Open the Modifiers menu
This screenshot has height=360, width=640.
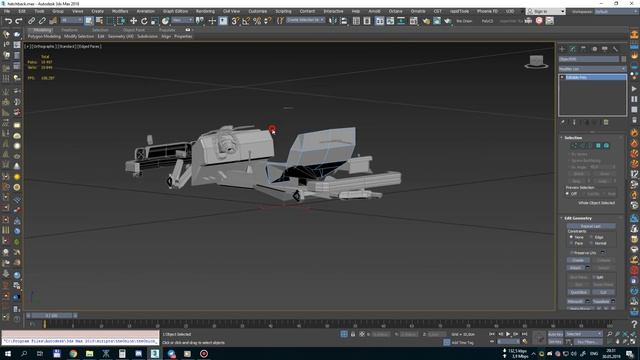pos(120,11)
